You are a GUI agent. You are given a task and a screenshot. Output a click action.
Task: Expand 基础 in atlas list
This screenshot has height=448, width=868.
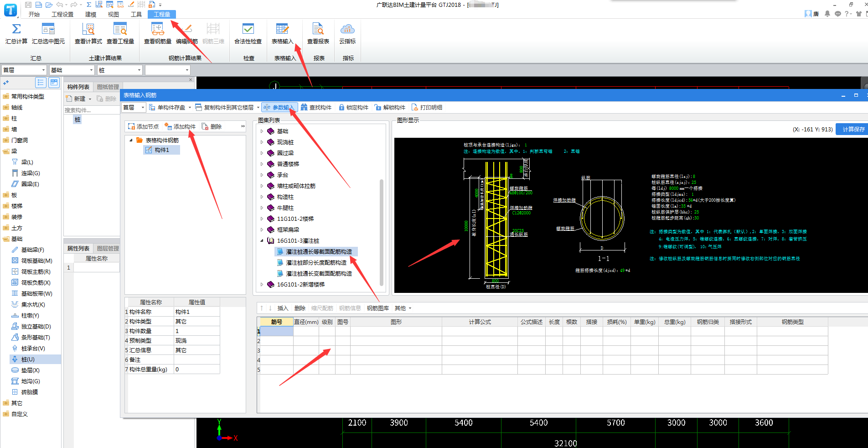(x=262, y=131)
